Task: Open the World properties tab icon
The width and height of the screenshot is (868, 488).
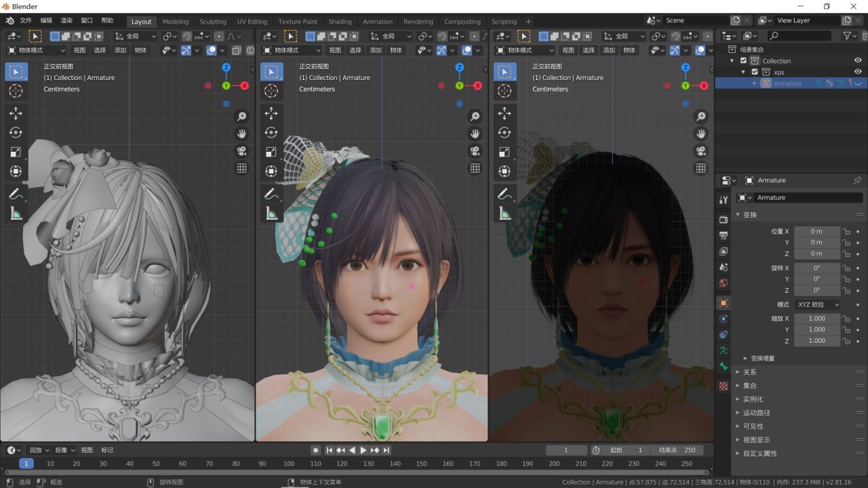Action: pyautogui.click(x=724, y=283)
